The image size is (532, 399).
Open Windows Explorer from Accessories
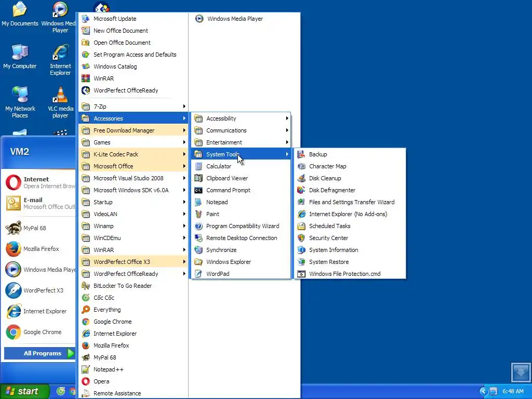[x=241, y=262]
